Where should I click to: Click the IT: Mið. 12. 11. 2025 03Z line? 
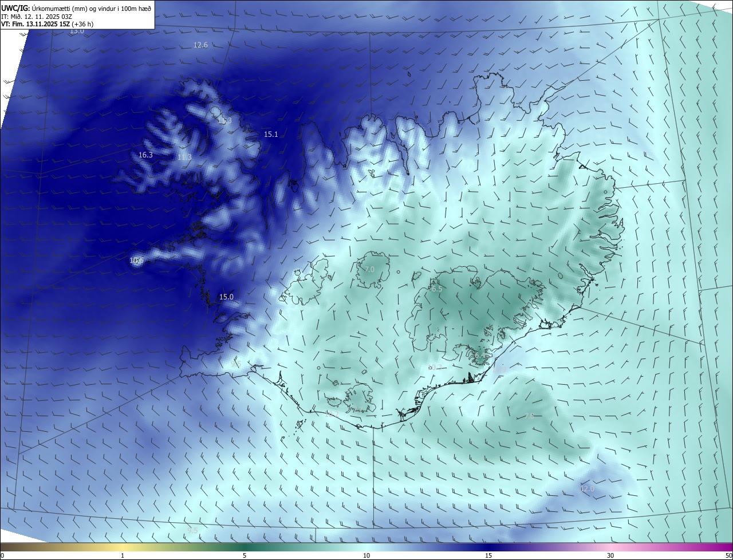click(x=36, y=16)
